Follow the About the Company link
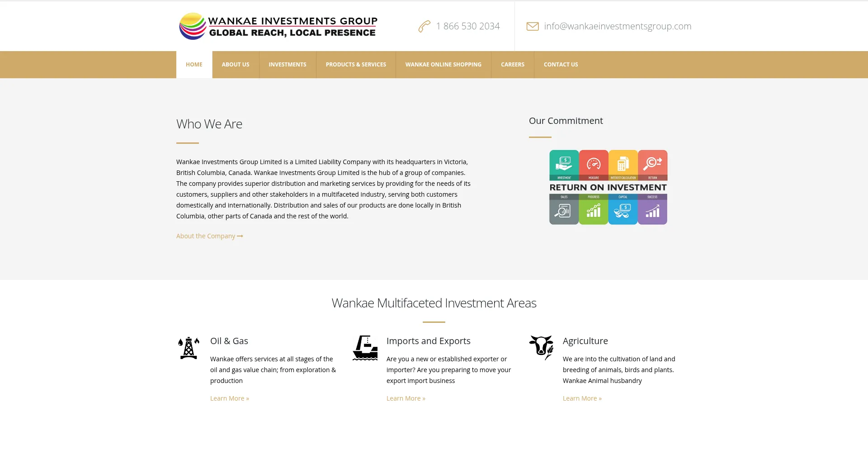The height and width of the screenshot is (449, 868). coord(206,236)
